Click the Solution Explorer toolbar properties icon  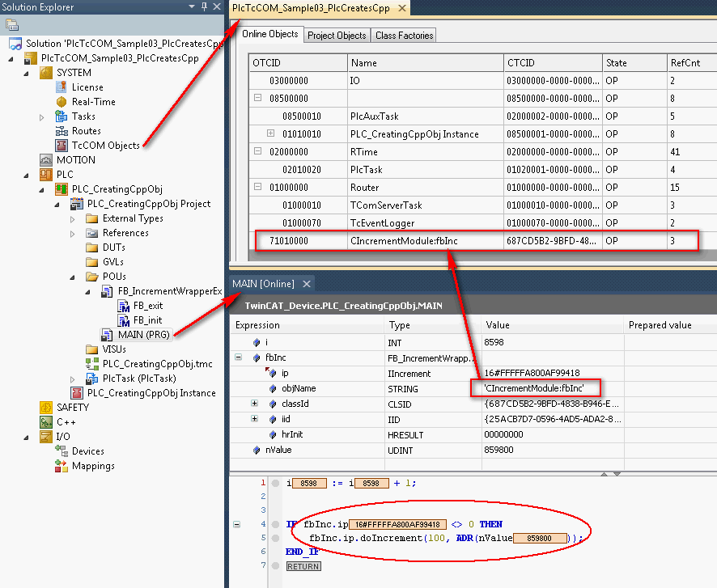tap(12, 25)
